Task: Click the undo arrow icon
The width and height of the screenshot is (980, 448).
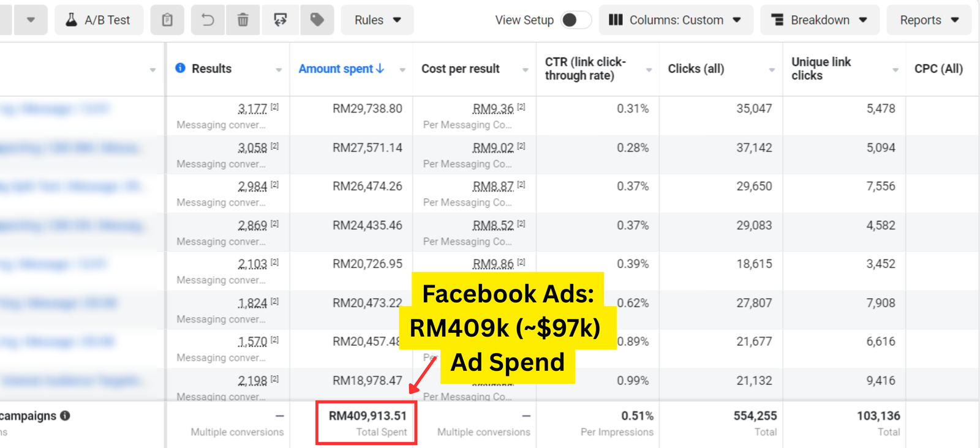Action: point(208,20)
